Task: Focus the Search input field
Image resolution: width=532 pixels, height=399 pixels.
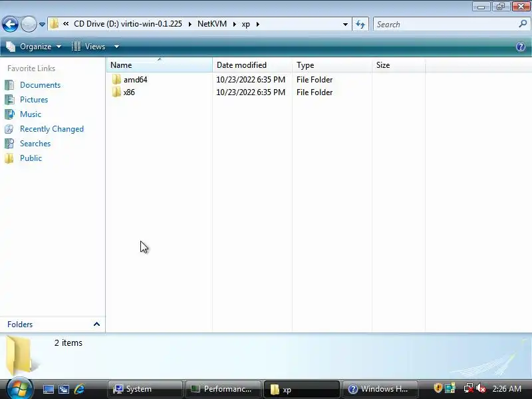Action: (x=444, y=25)
